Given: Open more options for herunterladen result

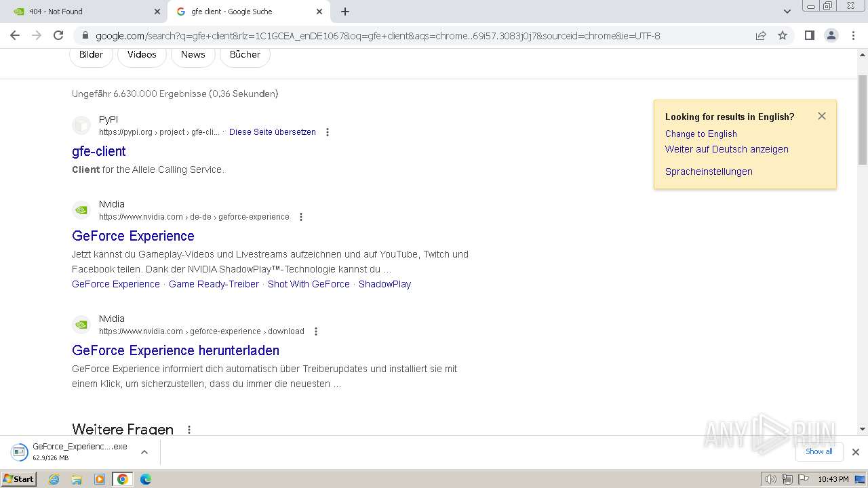Looking at the screenshot, I should click(x=316, y=331).
